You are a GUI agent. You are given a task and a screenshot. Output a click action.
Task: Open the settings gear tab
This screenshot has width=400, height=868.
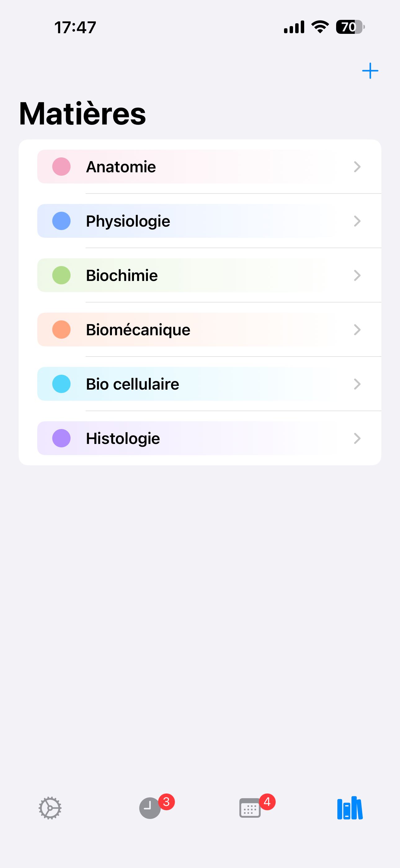click(50, 808)
